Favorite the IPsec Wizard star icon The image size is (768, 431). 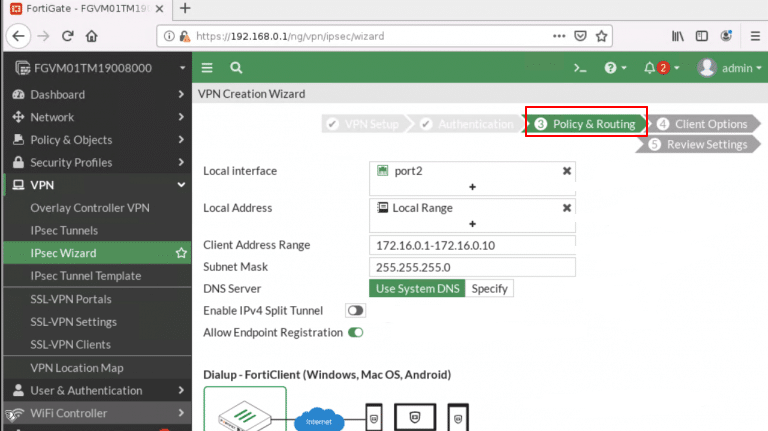[181, 253]
